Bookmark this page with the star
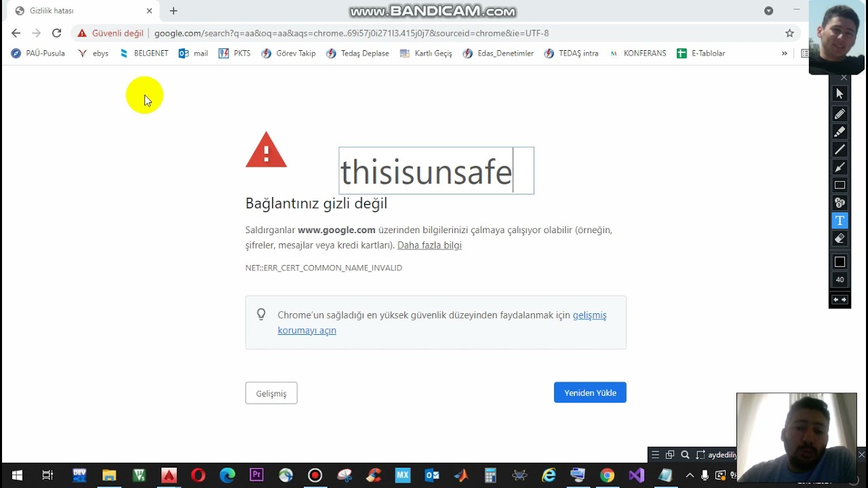Screen dimensions: 868x488 [789, 33]
